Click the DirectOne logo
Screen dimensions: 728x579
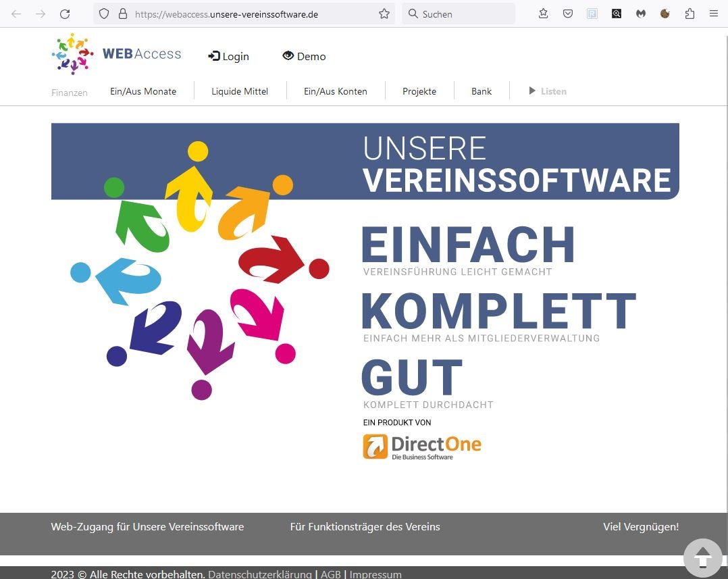pyautogui.click(x=422, y=447)
